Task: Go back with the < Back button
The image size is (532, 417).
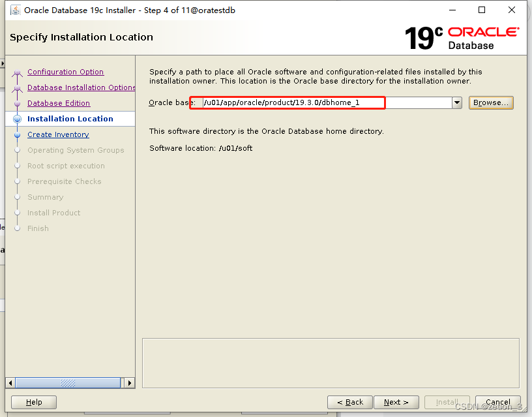Action: coord(350,402)
